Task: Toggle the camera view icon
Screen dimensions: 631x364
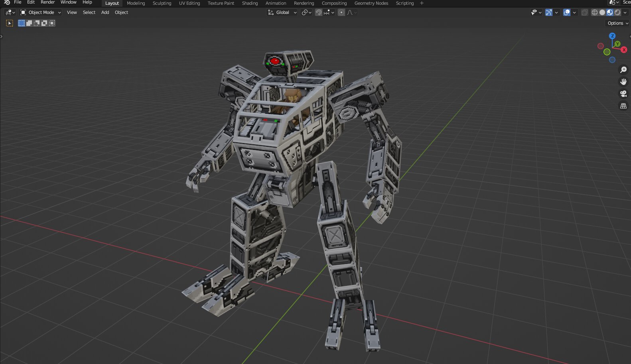Action: click(x=623, y=94)
